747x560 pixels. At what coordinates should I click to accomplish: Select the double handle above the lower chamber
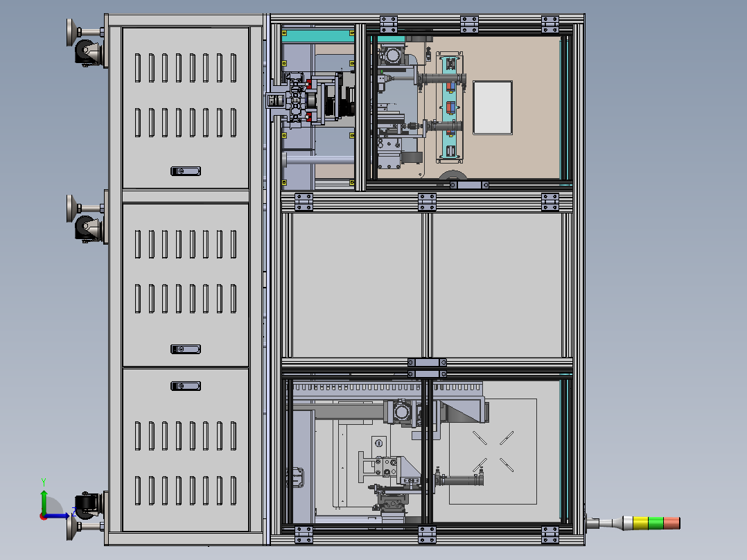pyautogui.click(x=428, y=369)
